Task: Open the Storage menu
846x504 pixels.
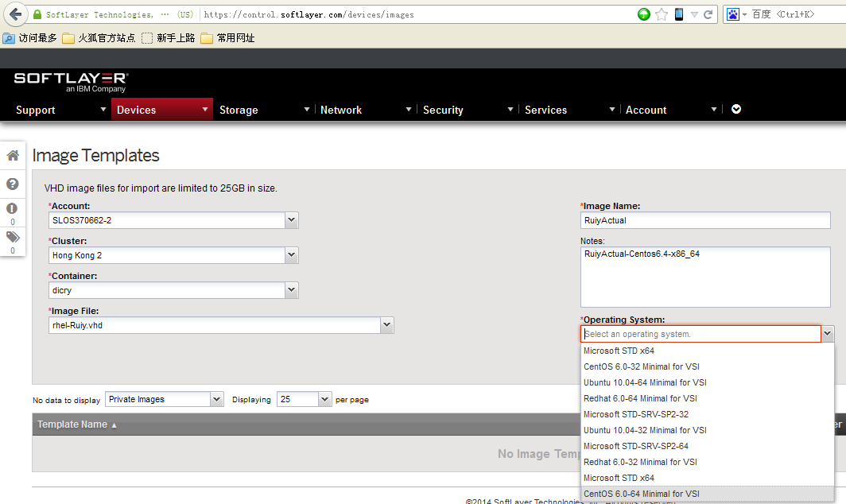Action: (x=239, y=110)
